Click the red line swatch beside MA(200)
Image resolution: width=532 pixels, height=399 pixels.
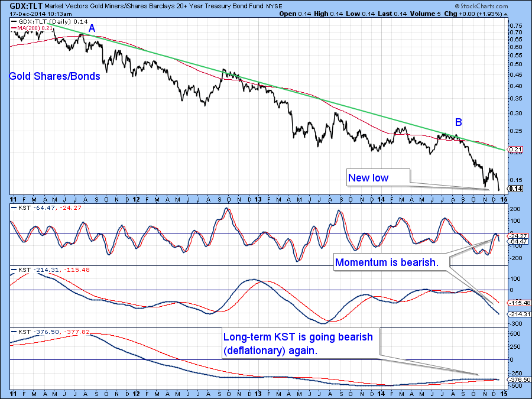click(x=13, y=28)
